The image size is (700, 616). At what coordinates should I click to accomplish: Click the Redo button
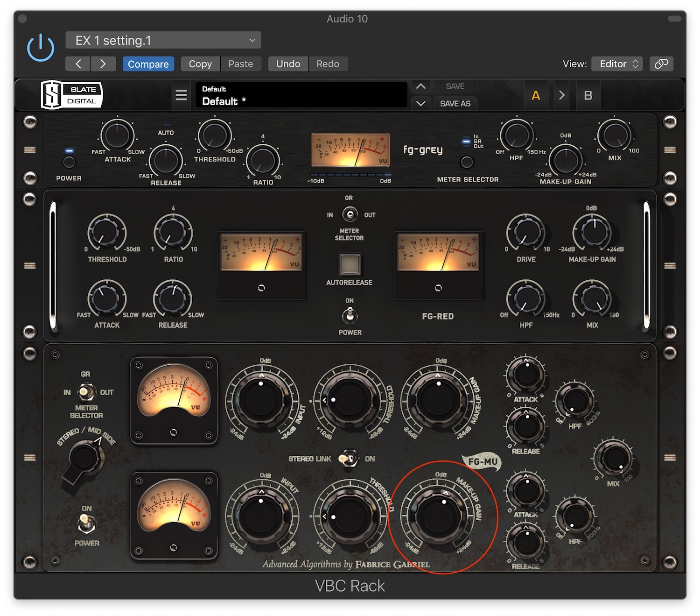click(x=328, y=64)
